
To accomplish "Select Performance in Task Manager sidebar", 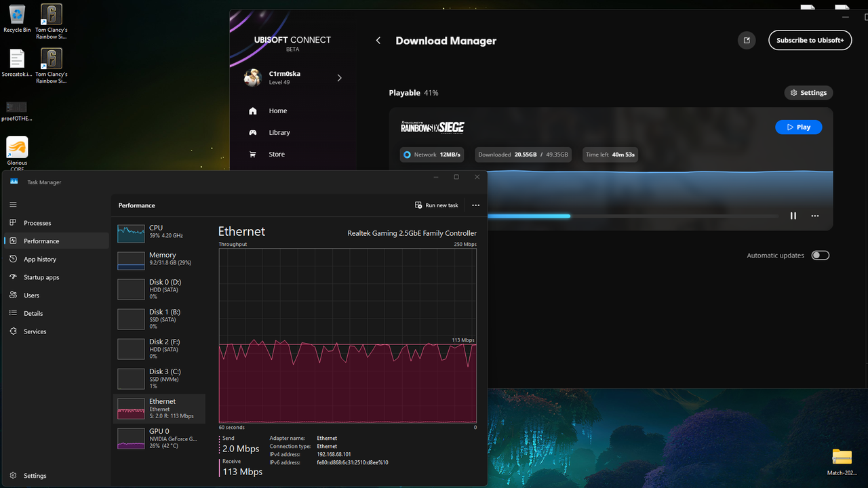I will point(56,241).
